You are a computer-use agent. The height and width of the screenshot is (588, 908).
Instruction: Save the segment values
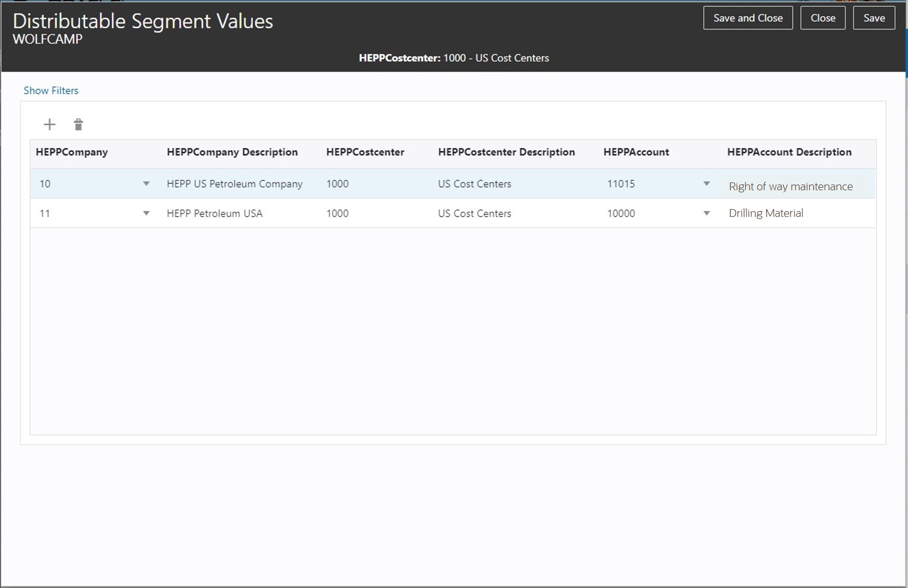point(874,18)
